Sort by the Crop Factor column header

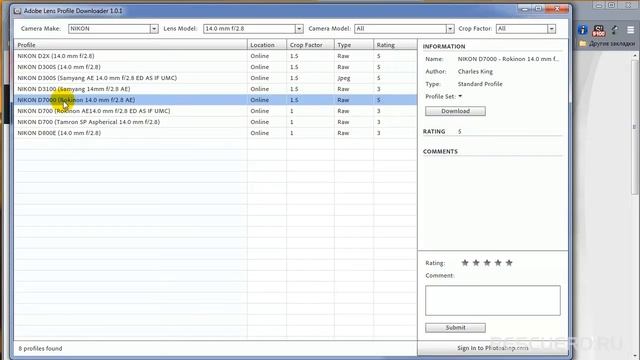click(x=310, y=45)
